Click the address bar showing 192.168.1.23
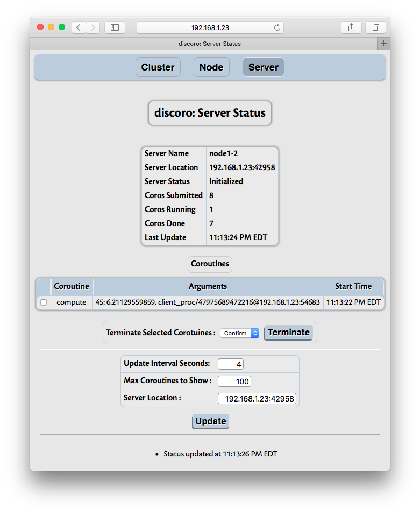The width and height of the screenshot is (420, 514). pos(210,27)
